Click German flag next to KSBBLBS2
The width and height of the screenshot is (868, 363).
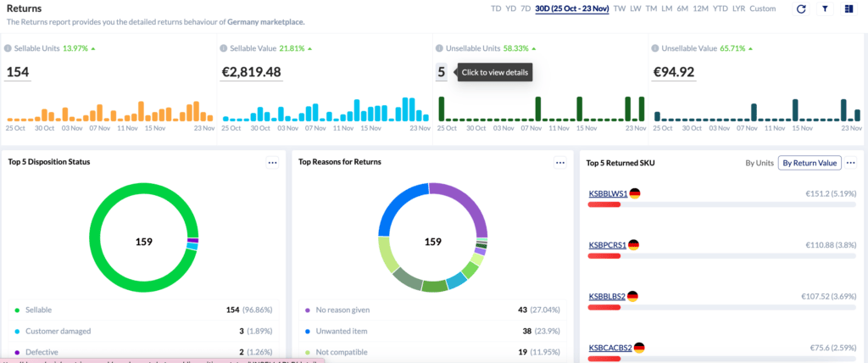pyautogui.click(x=632, y=297)
